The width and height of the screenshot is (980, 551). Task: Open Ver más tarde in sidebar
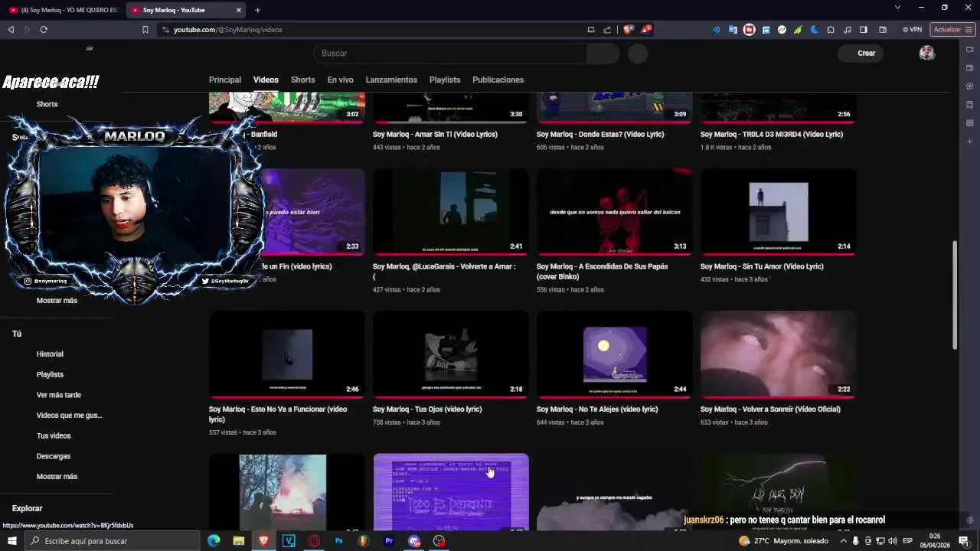[58, 395]
